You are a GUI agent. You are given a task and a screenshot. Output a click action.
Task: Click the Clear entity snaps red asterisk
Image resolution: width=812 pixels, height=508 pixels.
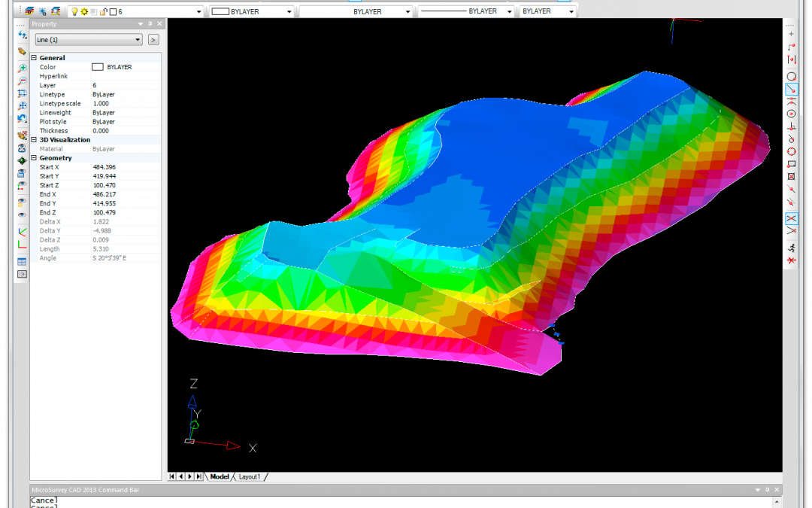point(791,260)
